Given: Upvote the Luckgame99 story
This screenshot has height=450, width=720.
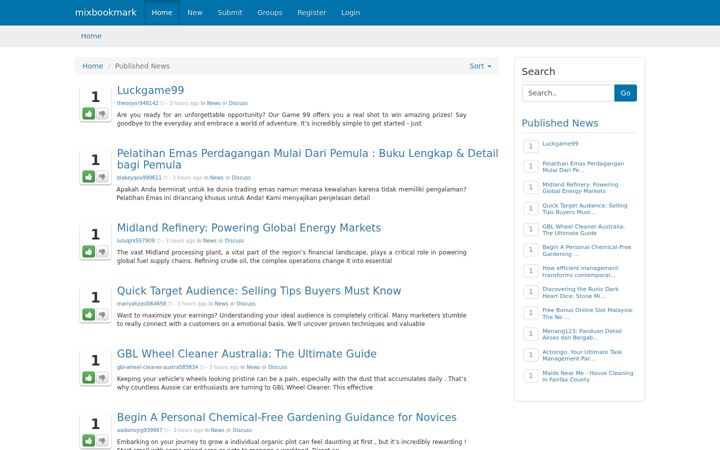Looking at the screenshot, I should click(x=89, y=113).
